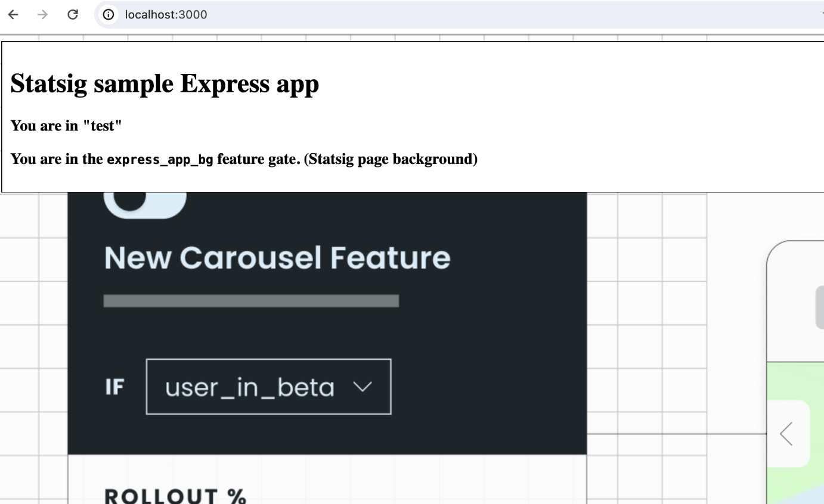Click the Statsig sample Express app heading
This screenshot has width=824, height=504.
tap(165, 83)
